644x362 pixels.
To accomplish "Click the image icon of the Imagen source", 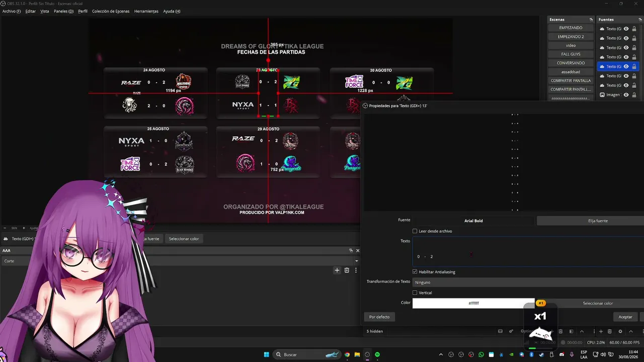I will pos(602,95).
